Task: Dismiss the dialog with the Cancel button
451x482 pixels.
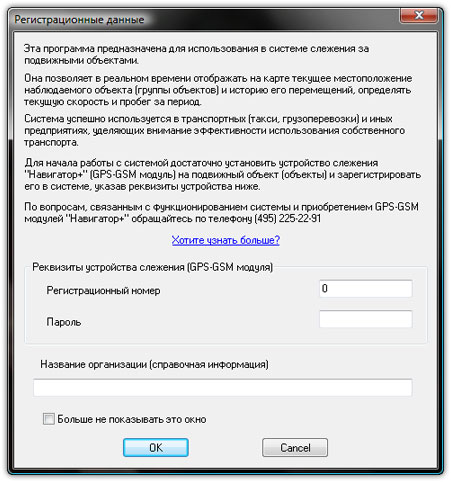Action: tap(295, 447)
